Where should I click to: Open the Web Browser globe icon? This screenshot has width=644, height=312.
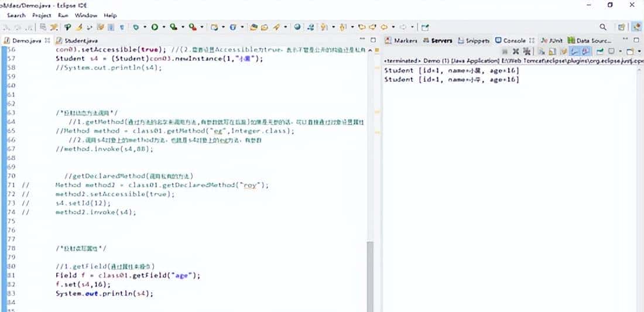[x=297, y=27]
